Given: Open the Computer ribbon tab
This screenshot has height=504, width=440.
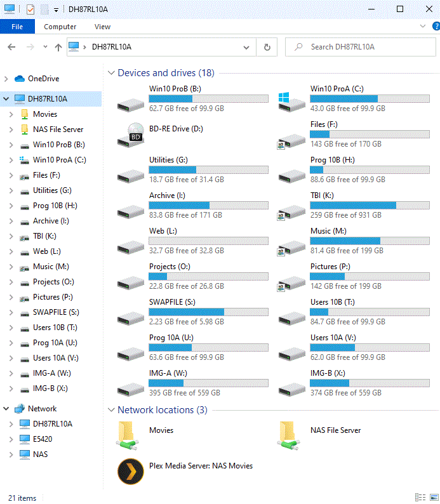Looking at the screenshot, I should [60, 27].
